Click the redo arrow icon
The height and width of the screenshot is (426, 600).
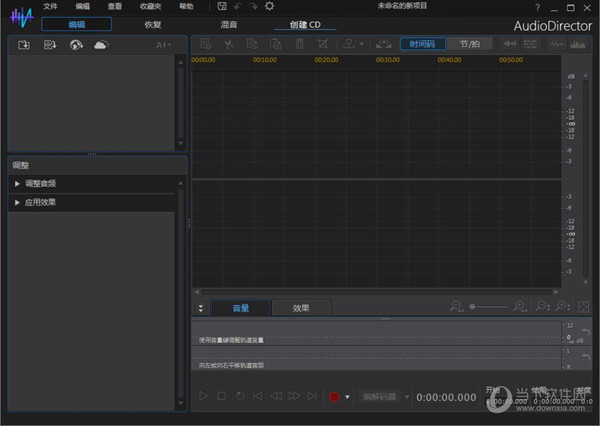[253, 7]
